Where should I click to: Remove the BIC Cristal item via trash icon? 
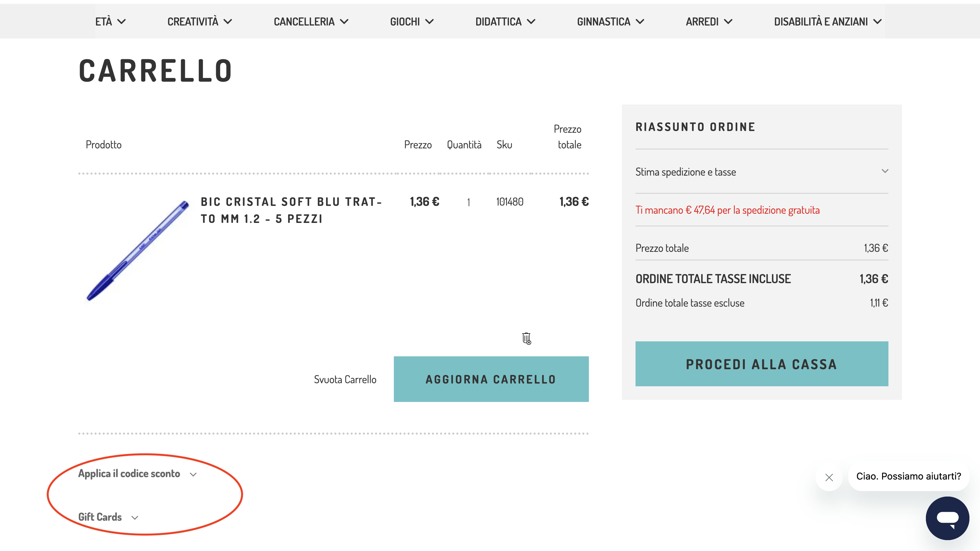tap(526, 338)
